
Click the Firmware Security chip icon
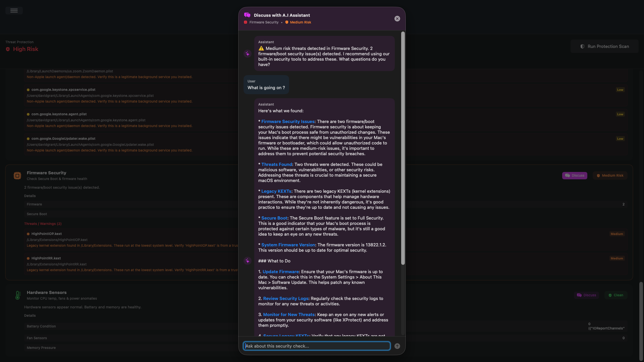pos(17,175)
